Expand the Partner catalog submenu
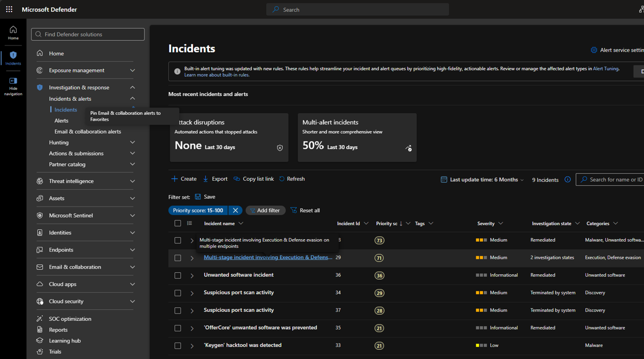The image size is (644, 359). point(133,164)
